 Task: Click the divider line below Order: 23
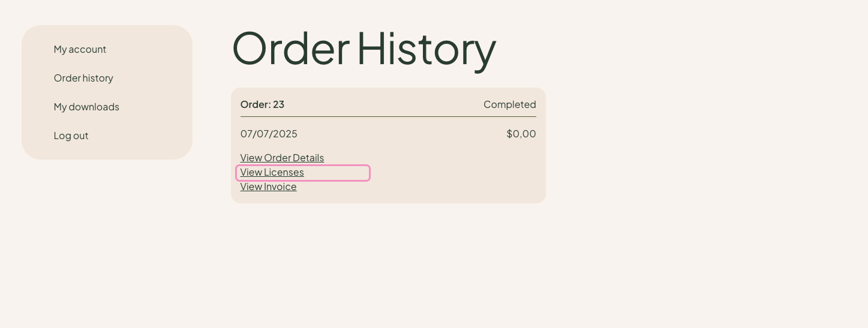click(388, 116)
